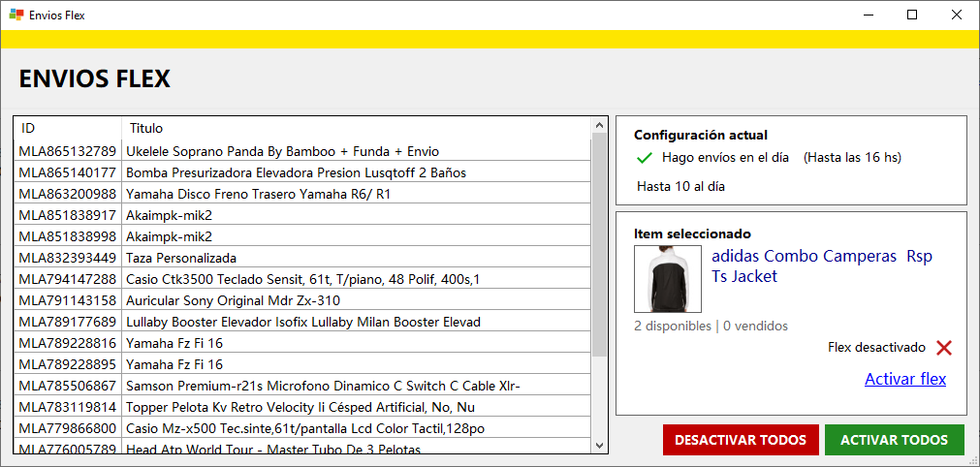Click the list scrollbar up arrow
This screenshot has width=980, height=467.
599,124
